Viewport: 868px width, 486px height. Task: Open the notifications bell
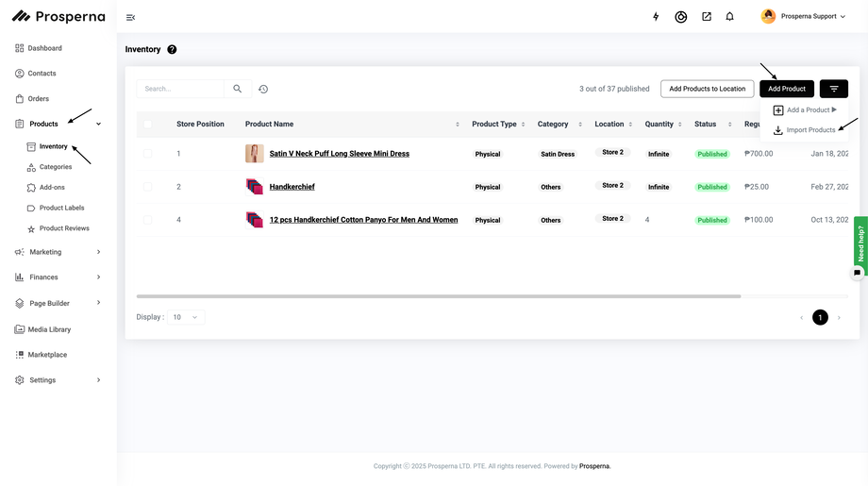[729, 17]
